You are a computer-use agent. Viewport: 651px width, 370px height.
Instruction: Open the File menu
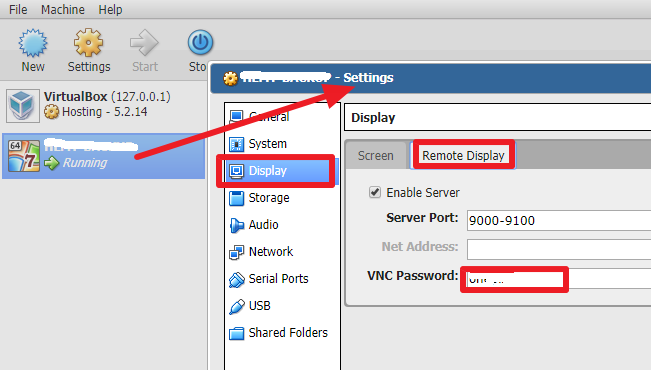point(18,9)
